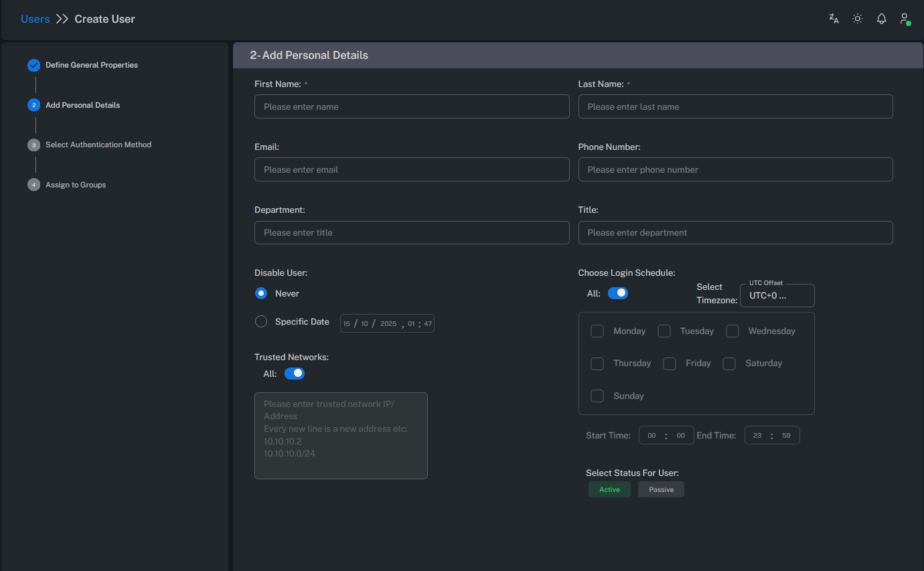Disable the Trusted Networks All toggle
This screenshot has width=924, height=571.
(x=295, y=374)
